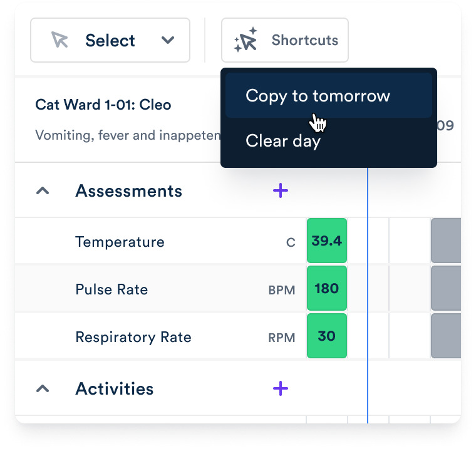Click the grey scheduled Respiratory Rate cell
Image resolution: width=476 pixels, height=451 pixels.
pos(445,336)
